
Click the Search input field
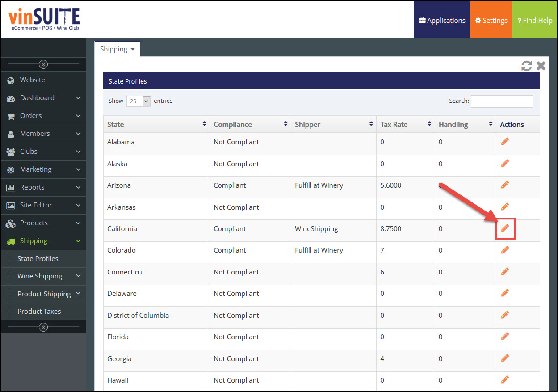point(502,101)
